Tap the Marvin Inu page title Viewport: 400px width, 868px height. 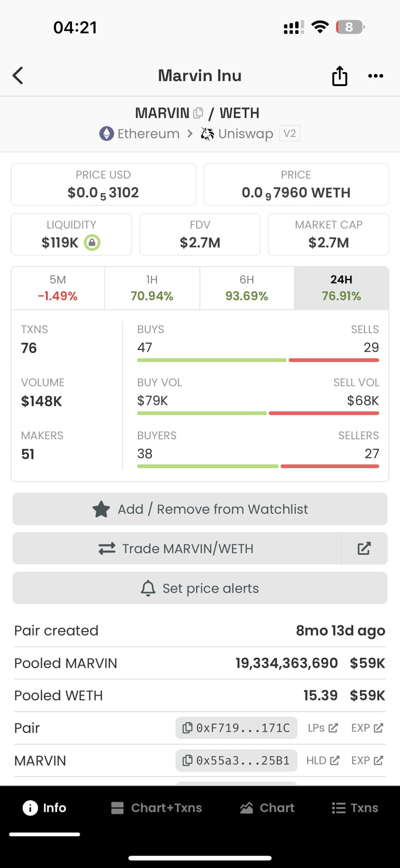coord(200,75)
